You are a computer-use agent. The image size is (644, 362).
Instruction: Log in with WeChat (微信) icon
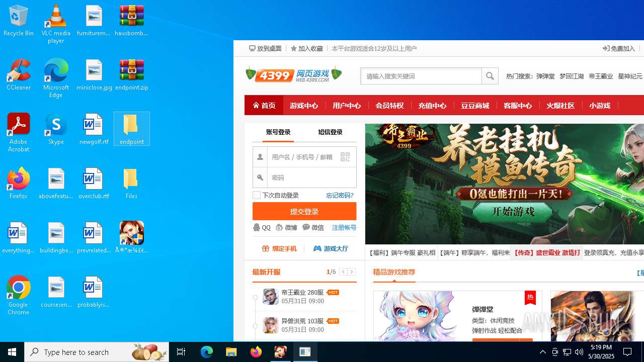(313, 227)
